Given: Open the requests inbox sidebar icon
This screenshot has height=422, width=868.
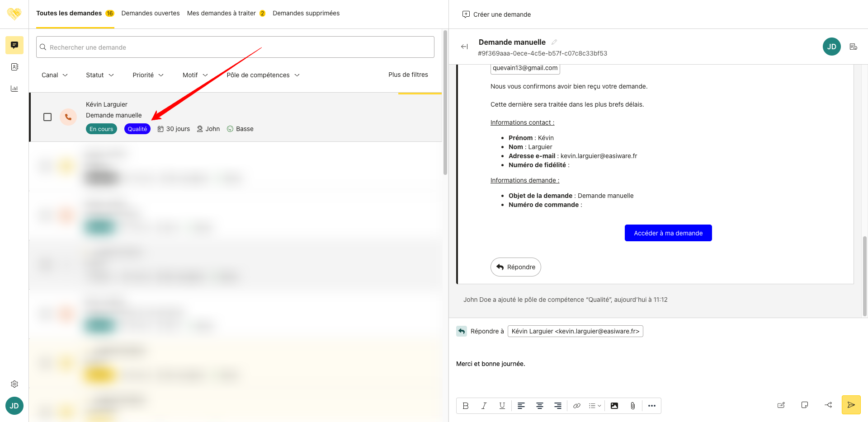Looking at the screenshot, I should click(14, 45).
